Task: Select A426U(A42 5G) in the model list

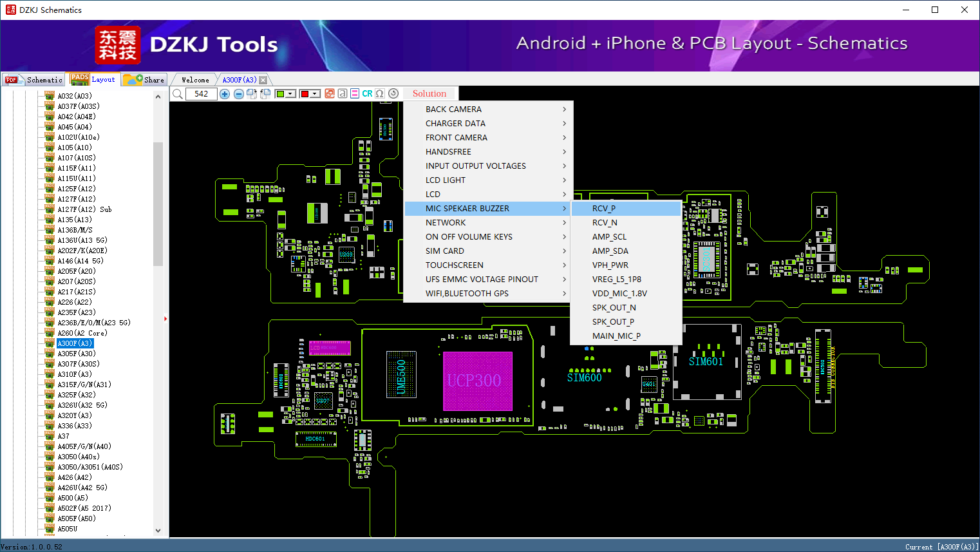Action: tap(82, 488)
